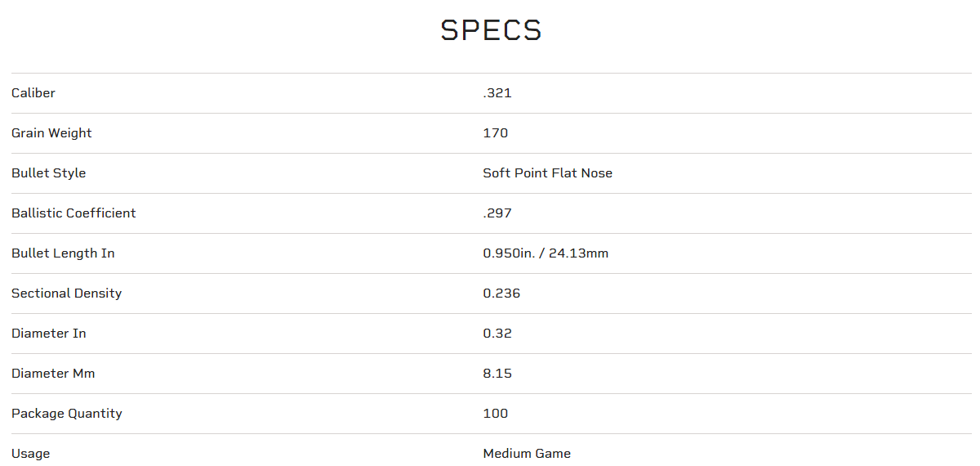The height and width of the screenshot is (466, 980).
Task: Click the 170 grain weight value
Action: 496,133
